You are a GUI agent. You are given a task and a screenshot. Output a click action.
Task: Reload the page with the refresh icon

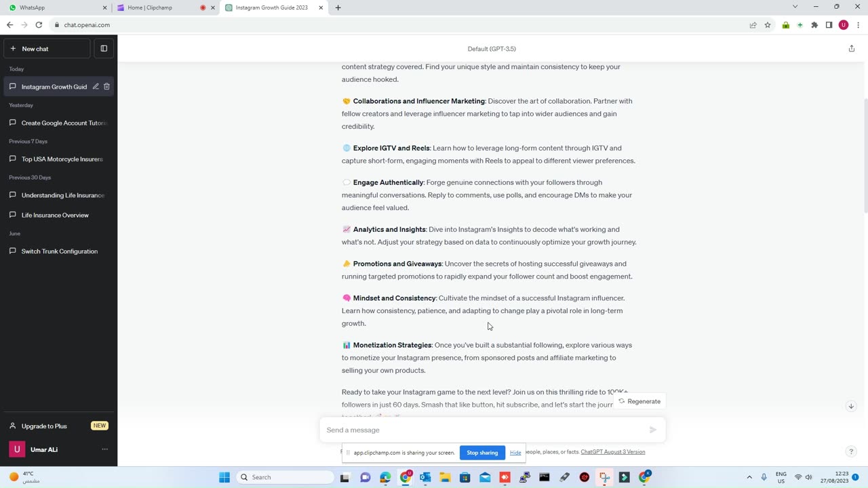coord(39,25)
